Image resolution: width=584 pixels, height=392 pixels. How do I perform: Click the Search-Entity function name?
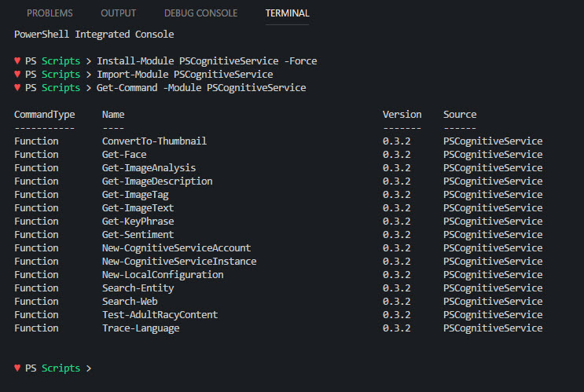(x=138, y=288)
